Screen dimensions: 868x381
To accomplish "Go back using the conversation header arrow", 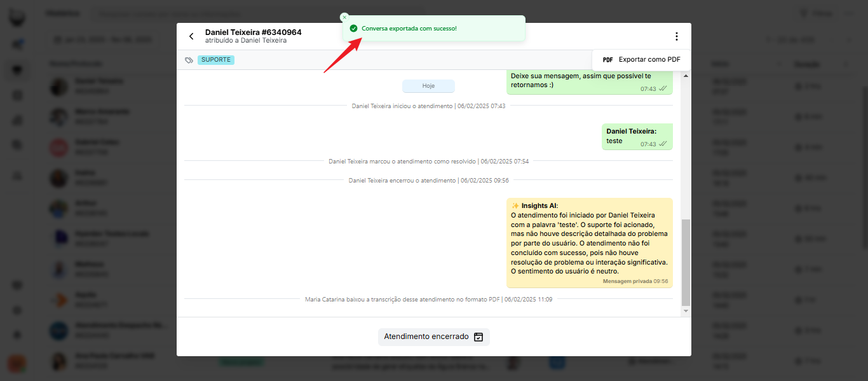I will coord(191,36).
